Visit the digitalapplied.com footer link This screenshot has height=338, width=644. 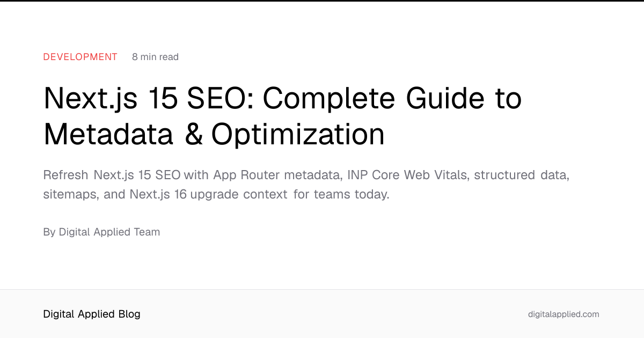563,314
